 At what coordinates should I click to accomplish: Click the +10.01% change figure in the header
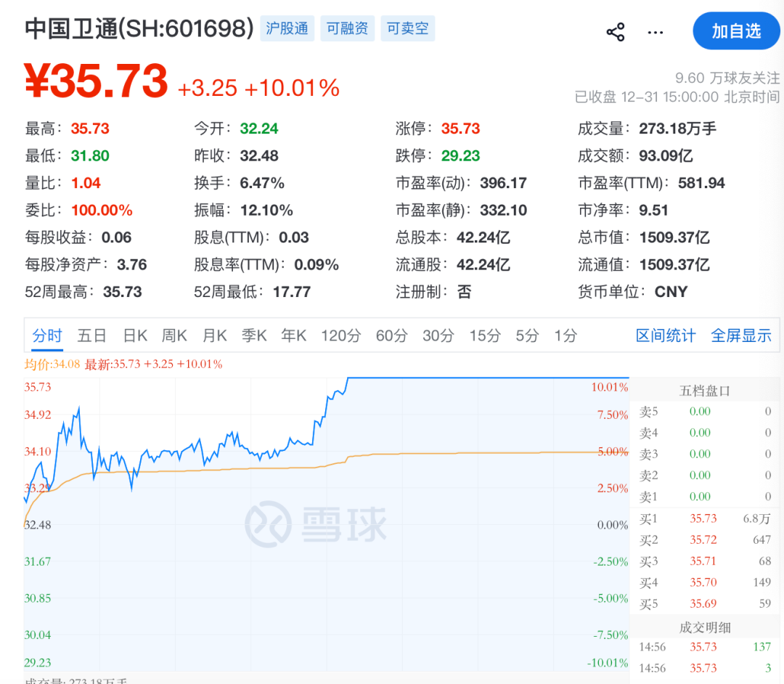(292, 88)
